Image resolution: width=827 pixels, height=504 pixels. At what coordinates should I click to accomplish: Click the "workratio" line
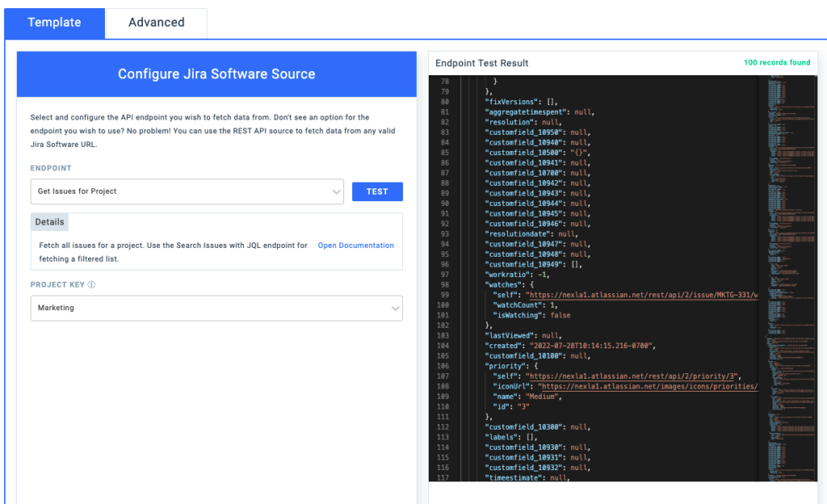point(518,275)
